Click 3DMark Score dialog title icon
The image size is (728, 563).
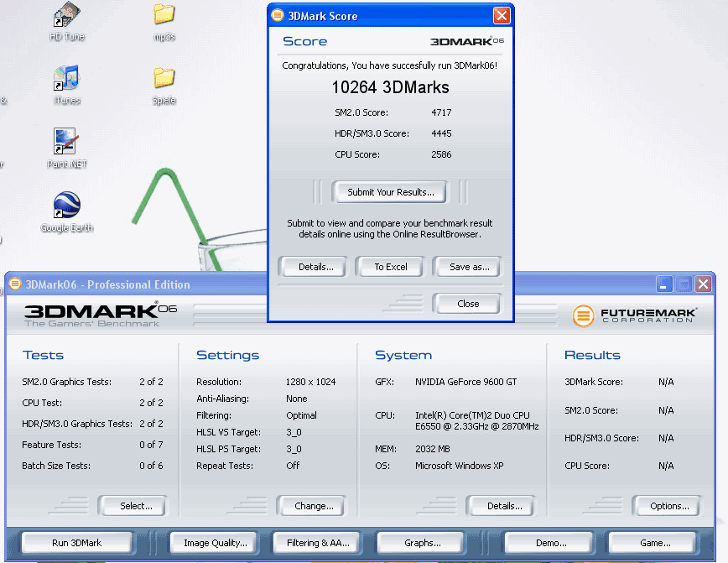coord(278,15)
